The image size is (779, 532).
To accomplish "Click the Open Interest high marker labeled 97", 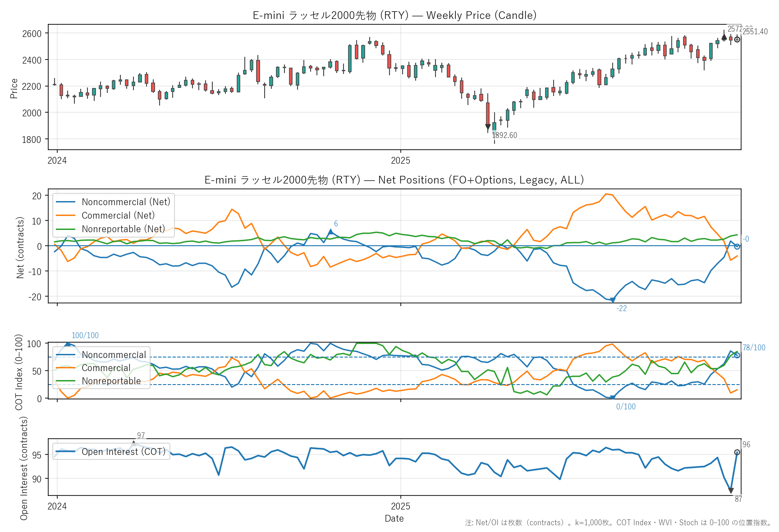I will [x=133, y=444].
